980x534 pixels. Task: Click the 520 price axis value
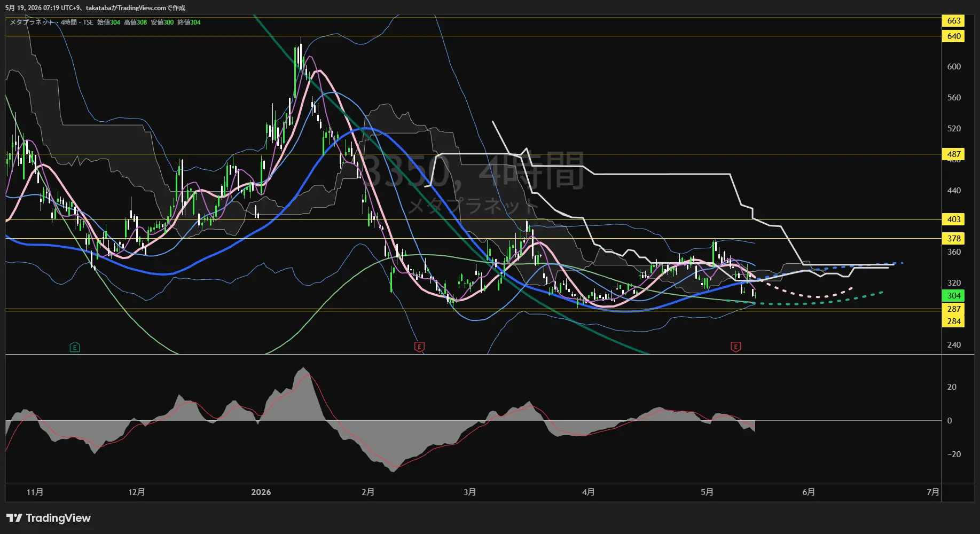point(954,129)
